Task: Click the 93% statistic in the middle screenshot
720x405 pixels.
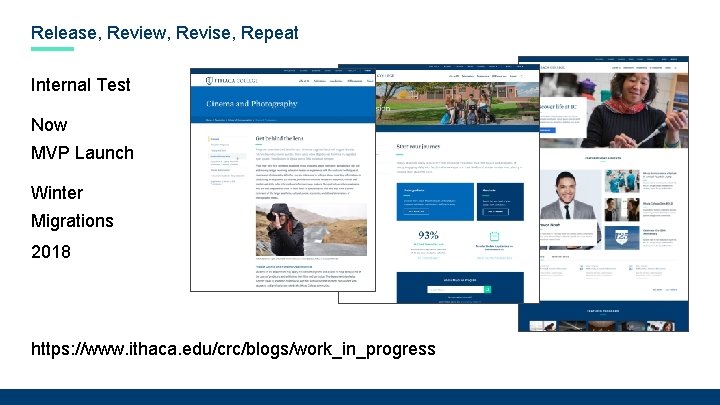Action: (428, 235)
